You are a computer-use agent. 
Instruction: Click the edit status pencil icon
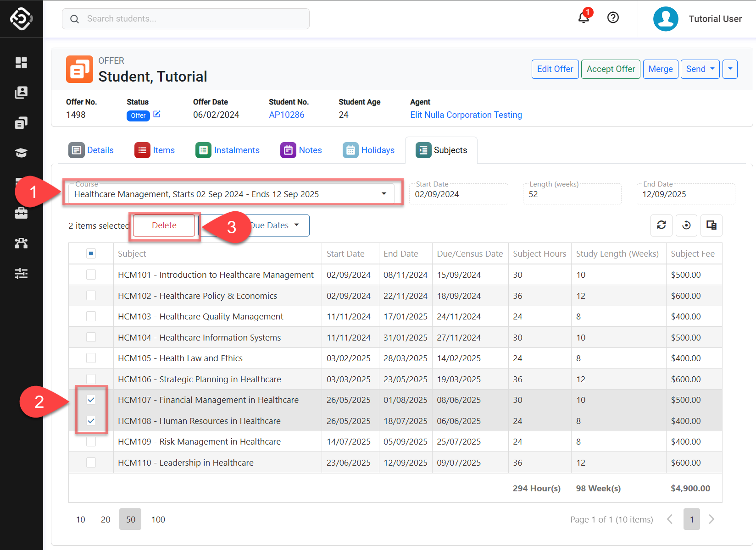[x=157, y=114]
